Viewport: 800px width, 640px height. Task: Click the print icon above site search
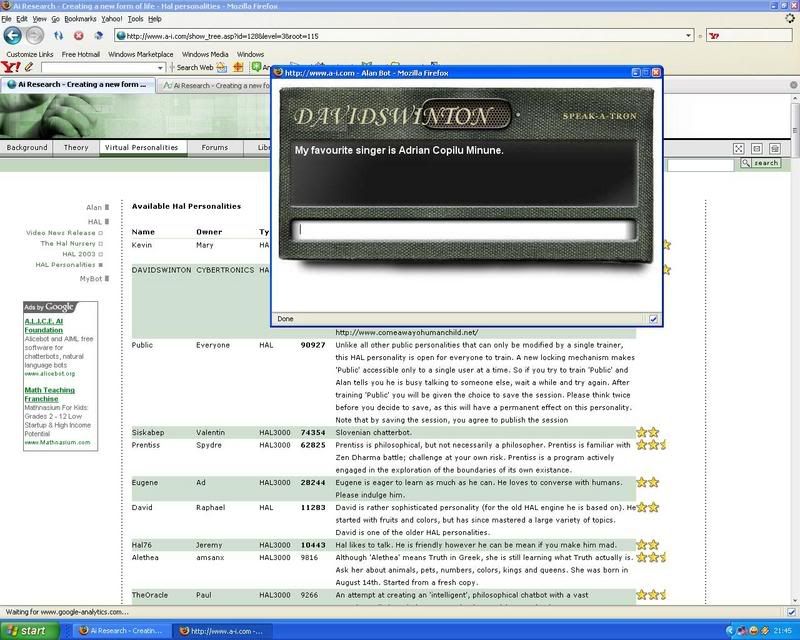[775, 149]
